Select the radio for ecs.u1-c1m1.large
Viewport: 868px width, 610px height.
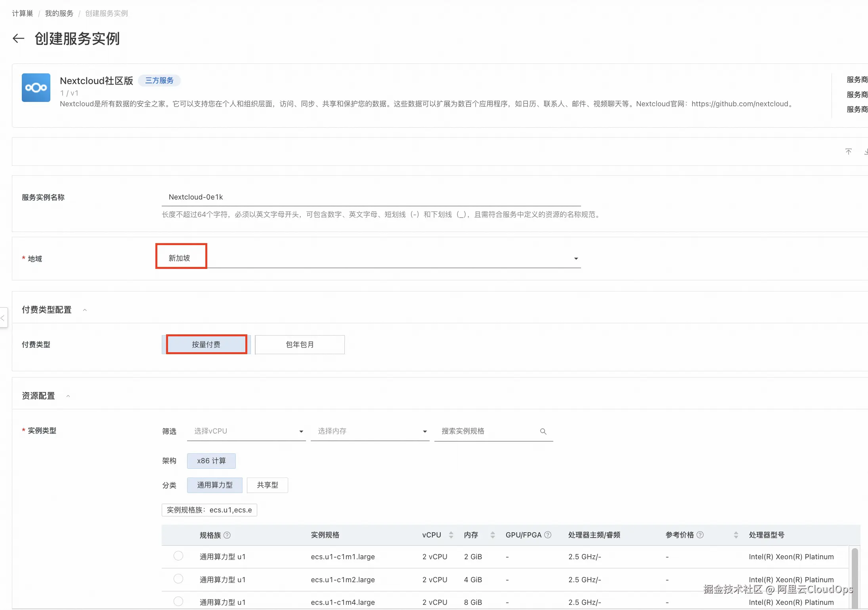(x=178, y=556)
